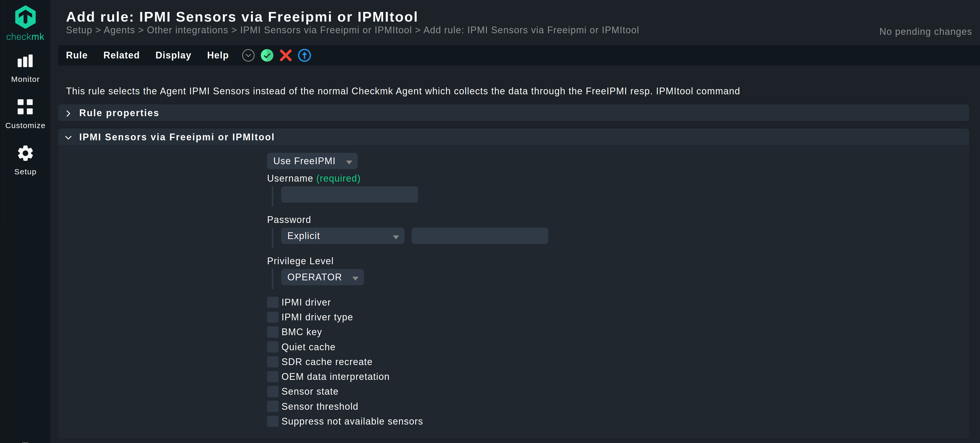The image size is (980, 443).
Task: Open the Use FreeIPMI dropdown
Action: point(312,161)
